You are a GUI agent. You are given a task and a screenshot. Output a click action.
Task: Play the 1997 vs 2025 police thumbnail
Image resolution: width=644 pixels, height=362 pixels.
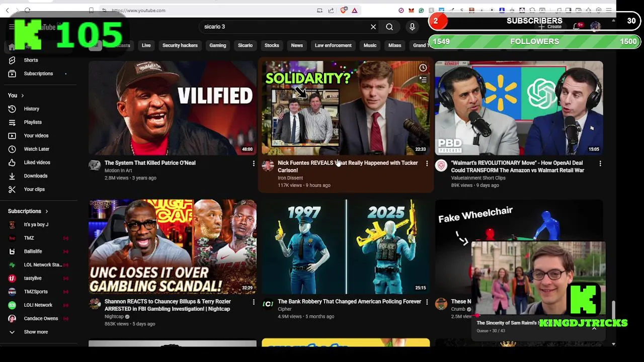click(x=346, y=247)
